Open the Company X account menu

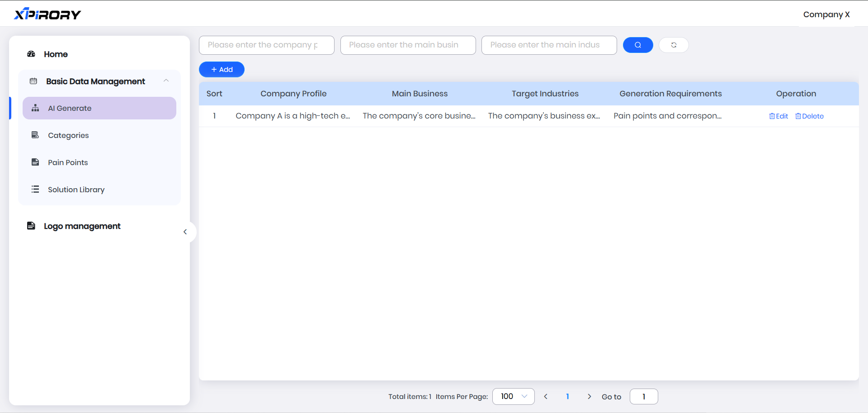pyautogui.click(x=826, y=14)
